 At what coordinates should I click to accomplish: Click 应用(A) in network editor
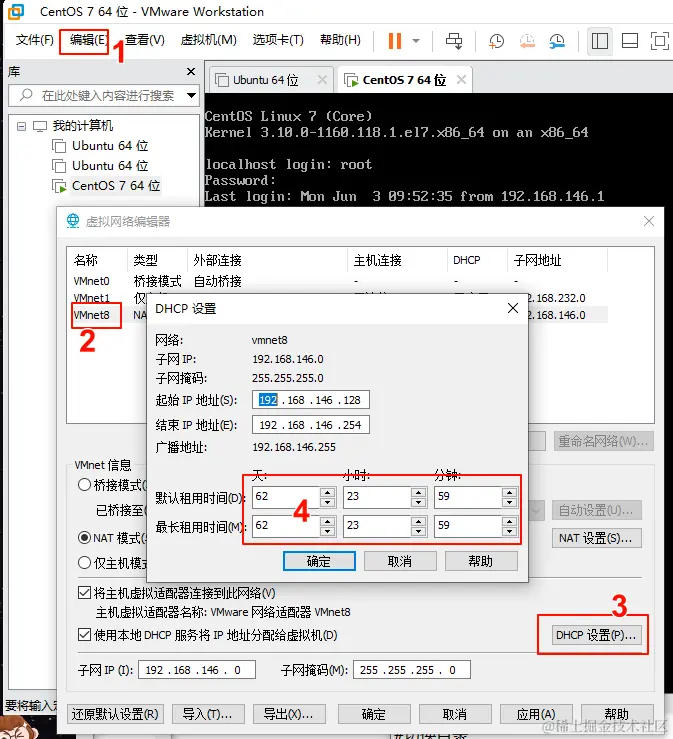tap(536, 714)
